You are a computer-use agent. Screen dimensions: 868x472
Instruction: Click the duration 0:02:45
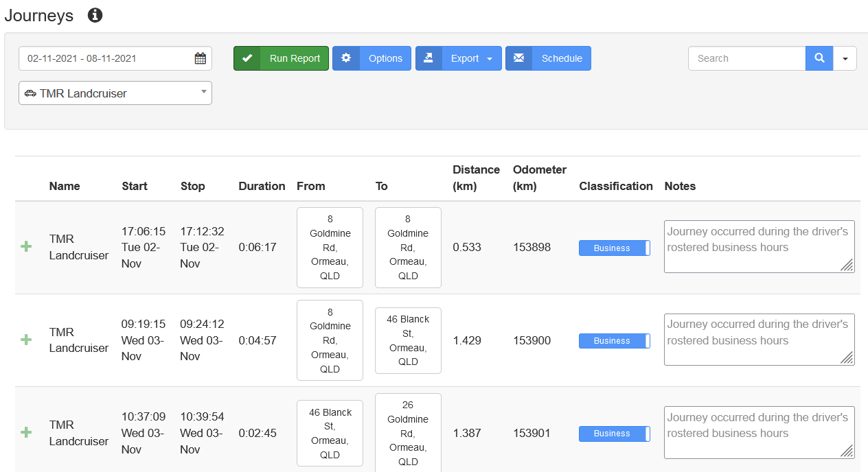point(258,433)
